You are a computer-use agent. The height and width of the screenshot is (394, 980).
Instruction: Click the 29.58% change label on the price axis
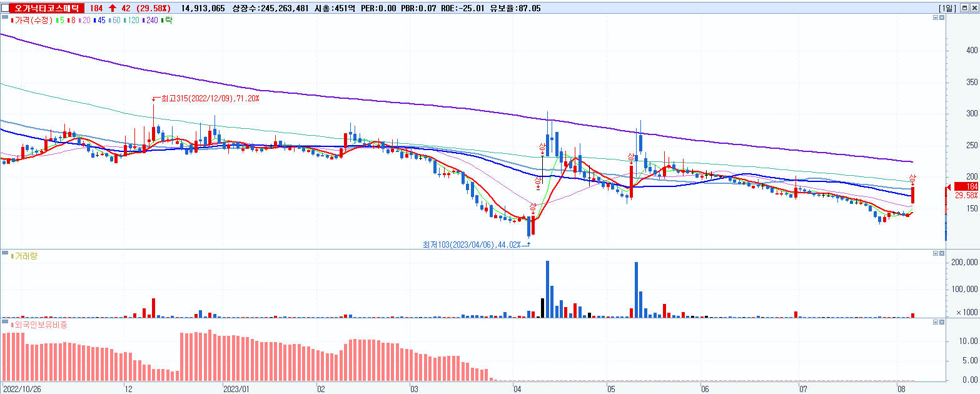point(966,195)
